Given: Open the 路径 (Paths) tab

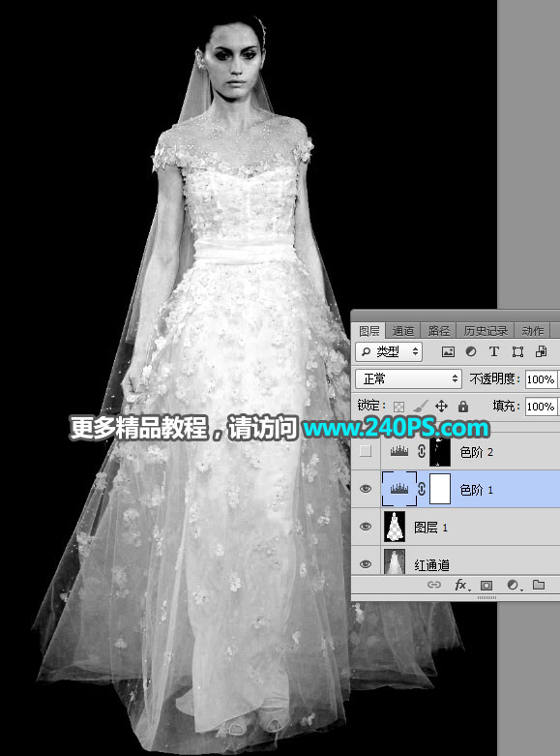Looking at the screenshot, I should coord(438,331).
